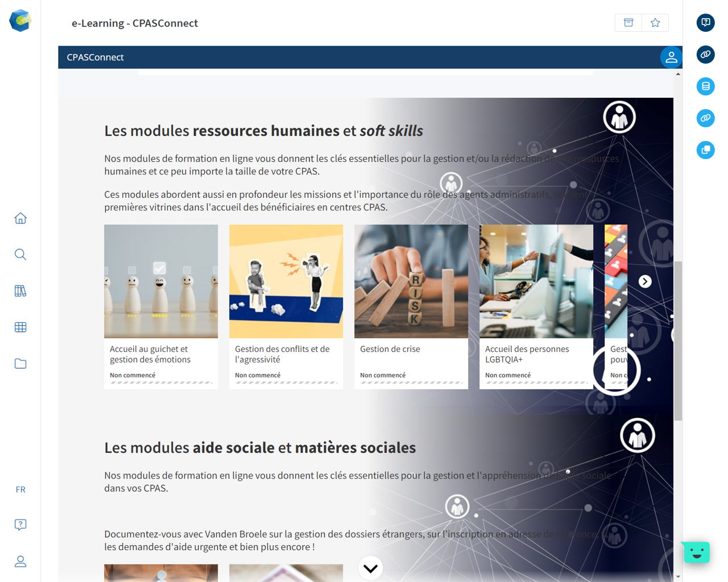The height and width of the screenshot is (582, 728).
Task: Click the archive box icon in header
Action: pyautogui.click(x=628, y=23)
